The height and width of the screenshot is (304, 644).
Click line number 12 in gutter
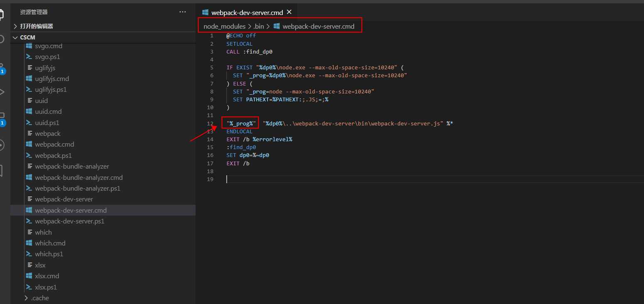tap(211, 124)
